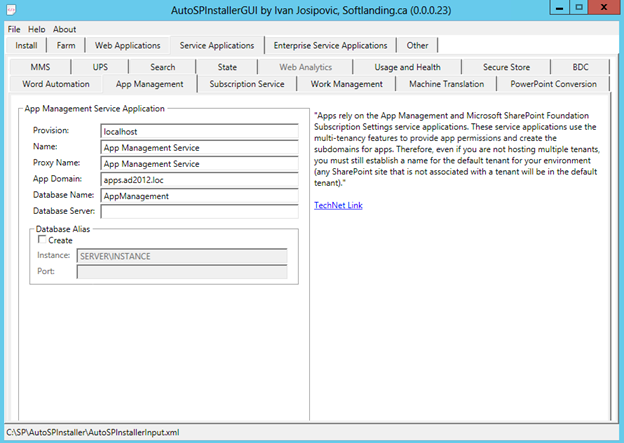This screenshot has width=624, height=443.
Task: Enable the Database Alias Create checkbox
Action: (41, 240)
